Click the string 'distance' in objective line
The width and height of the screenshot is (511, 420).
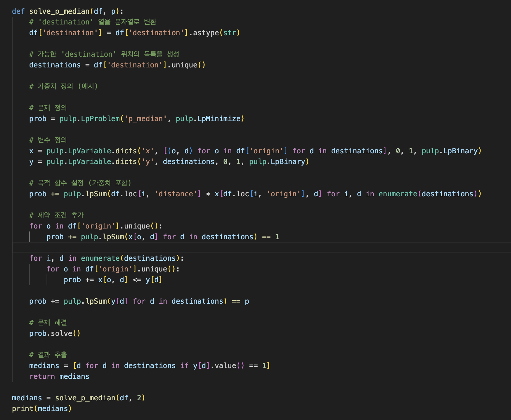176,194
